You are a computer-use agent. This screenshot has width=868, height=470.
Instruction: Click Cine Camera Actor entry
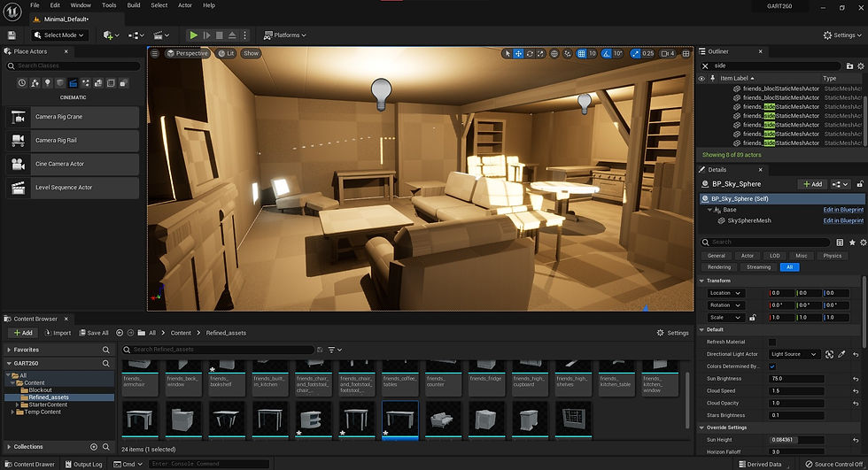pyautogui.click(x=72, y=164)
